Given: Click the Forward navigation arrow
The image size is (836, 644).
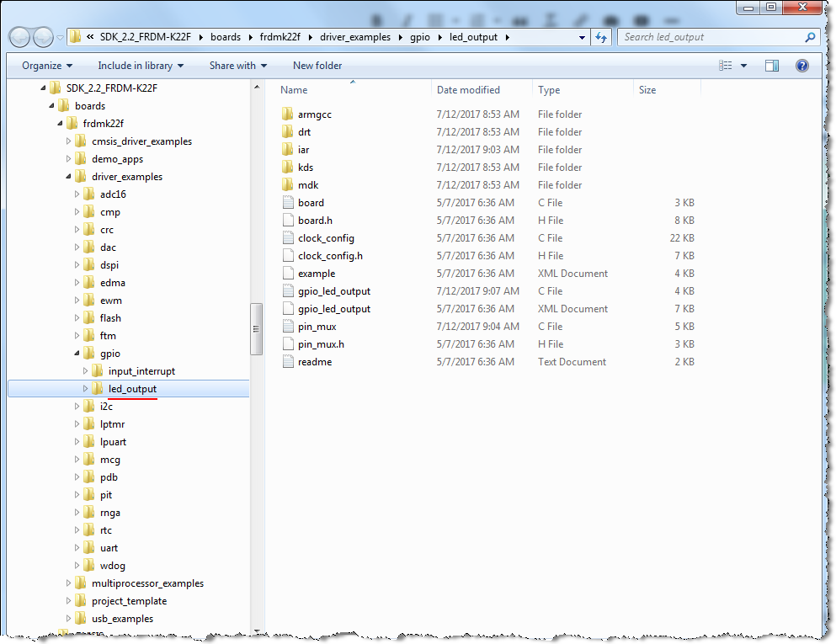Looking at the screenshot, I should tap(43, 37).
